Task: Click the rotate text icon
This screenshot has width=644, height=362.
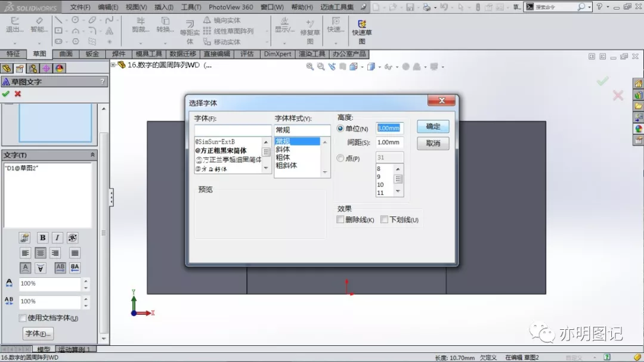Action: tap(73, 238)
